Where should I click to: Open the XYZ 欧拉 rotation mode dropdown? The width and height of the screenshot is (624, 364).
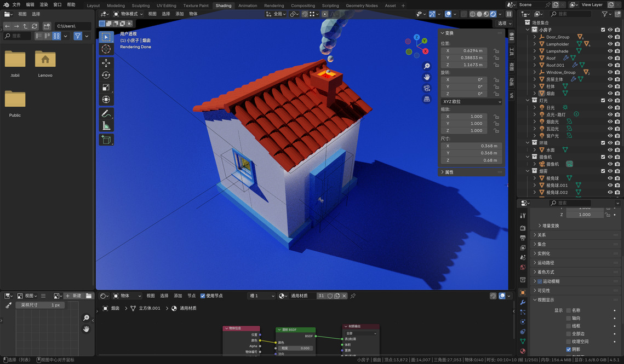click(472, 101)
